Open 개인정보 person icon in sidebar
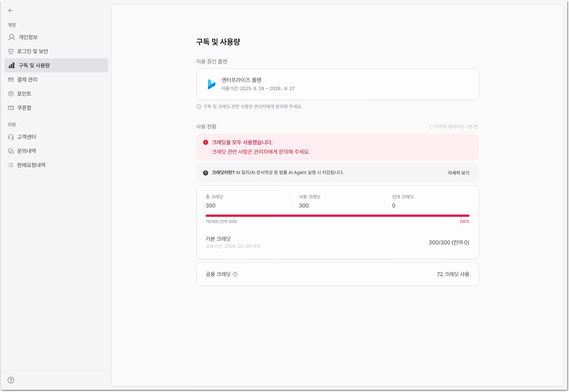The height and width of the screenshot is (392, 569). click(x=11, y=37)
